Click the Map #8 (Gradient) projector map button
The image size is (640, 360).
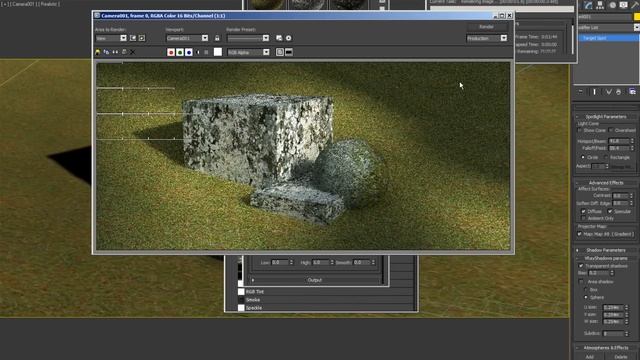[609, 234]
